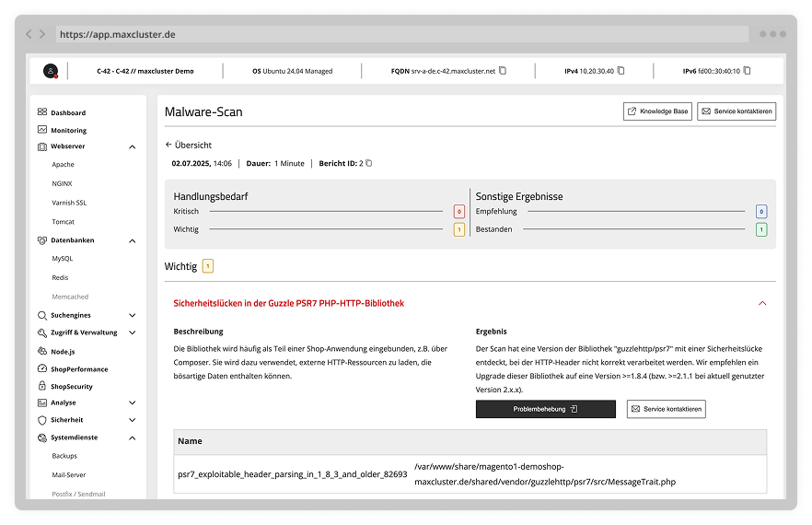Open MySQL in the sidebar
Viewport: 812px width, 525px height.
(63, 259)
